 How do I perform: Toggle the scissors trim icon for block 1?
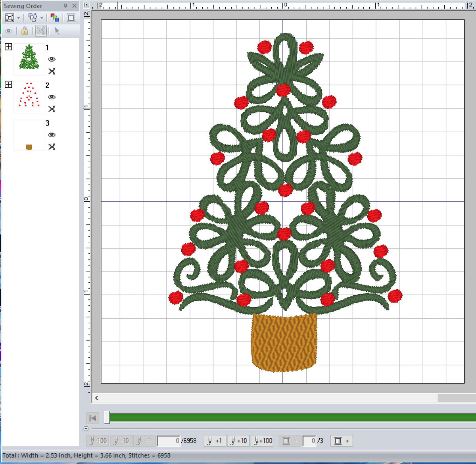point(52,71)
